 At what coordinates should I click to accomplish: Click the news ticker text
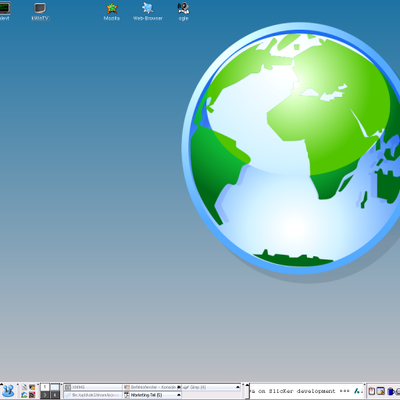coord(300,391)
